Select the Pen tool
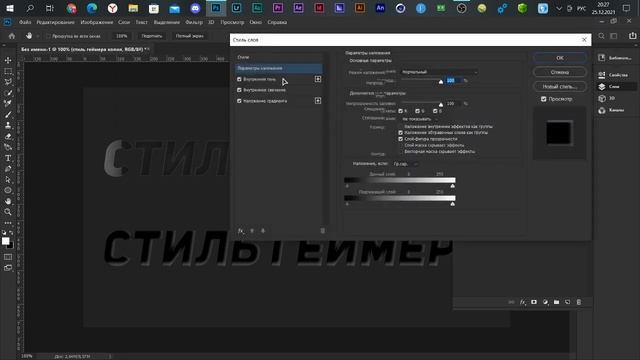The image size is (640, 360). 8,169
